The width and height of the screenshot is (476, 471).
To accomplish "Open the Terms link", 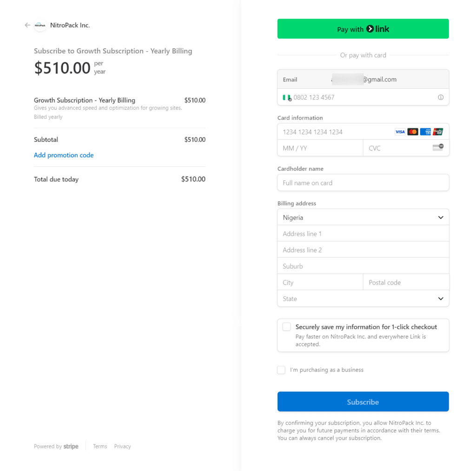I will tap(99, 446).
